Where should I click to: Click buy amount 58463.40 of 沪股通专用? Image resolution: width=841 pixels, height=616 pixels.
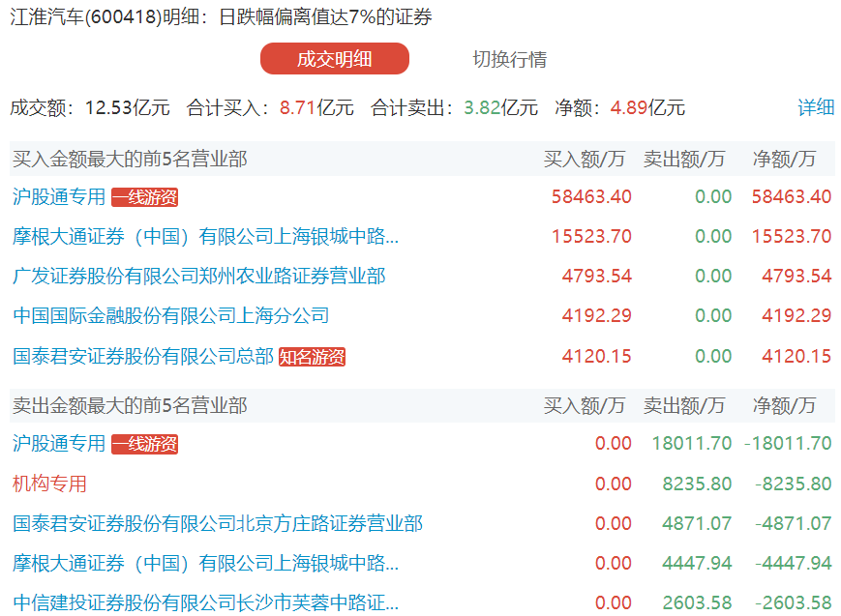point(591,196)
